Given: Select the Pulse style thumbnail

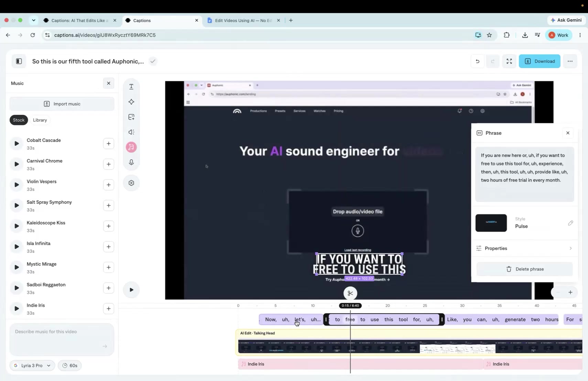Looking at the screenshot, I should (x=491, y=223).
